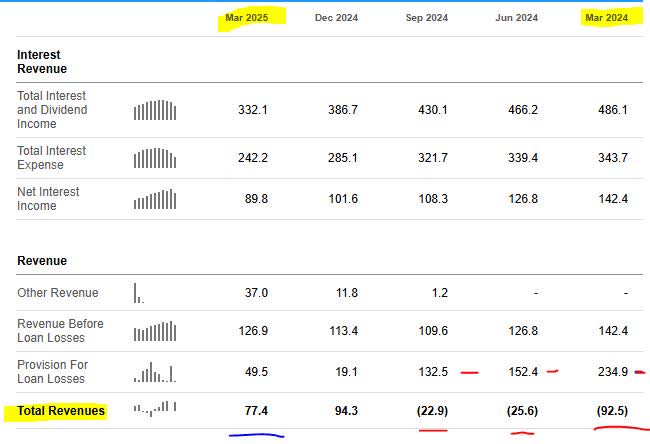
Task: Choose the Jun 2024 column header
Action: (x=517, y=18)
